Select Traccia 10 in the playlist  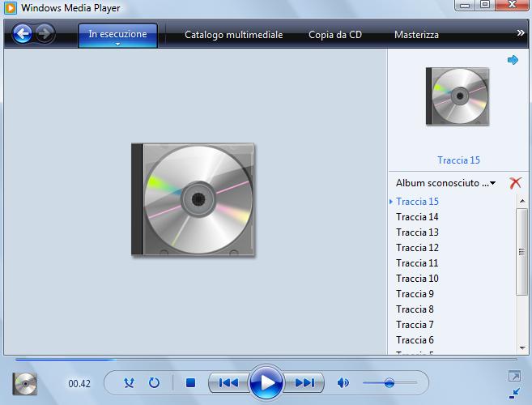pyautogui.click(x=417, y=279)
